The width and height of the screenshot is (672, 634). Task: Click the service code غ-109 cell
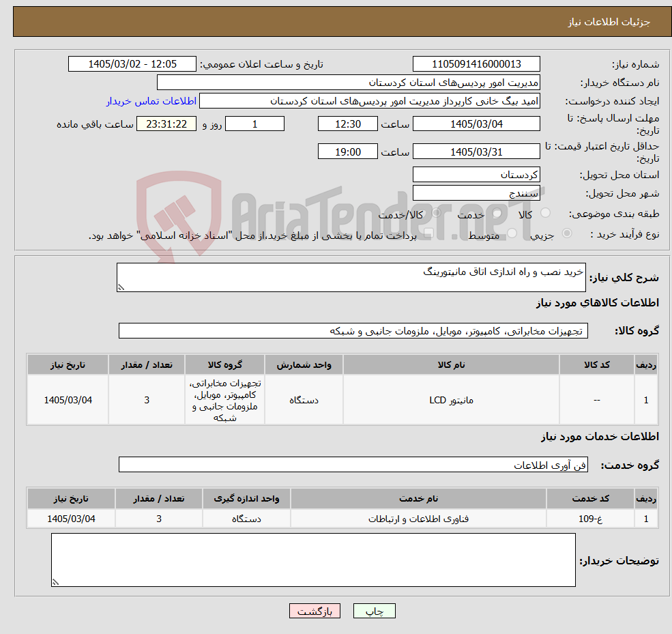click(x=590, y=519)
